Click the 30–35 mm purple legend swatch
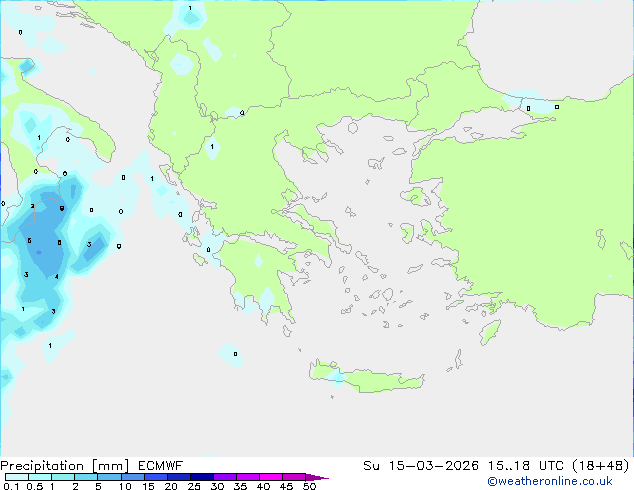 click(225, 477)
